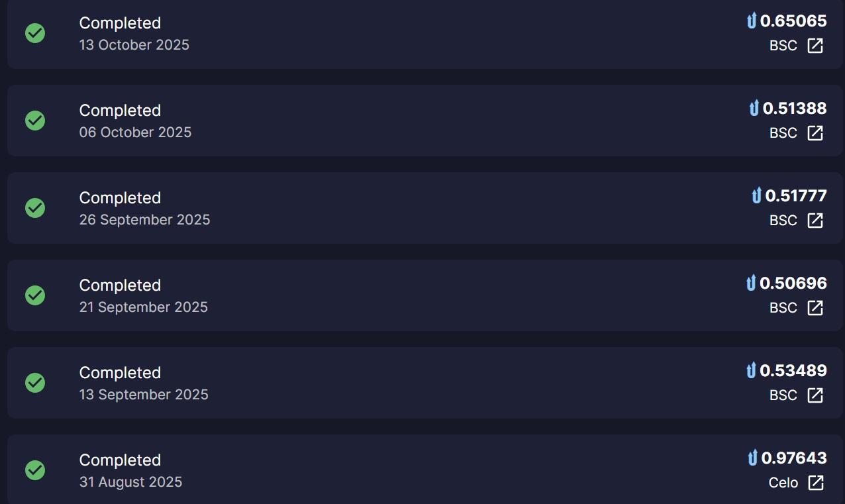
Task: Open external link for 13 September 2025 transaction
Action: point(815,395)
